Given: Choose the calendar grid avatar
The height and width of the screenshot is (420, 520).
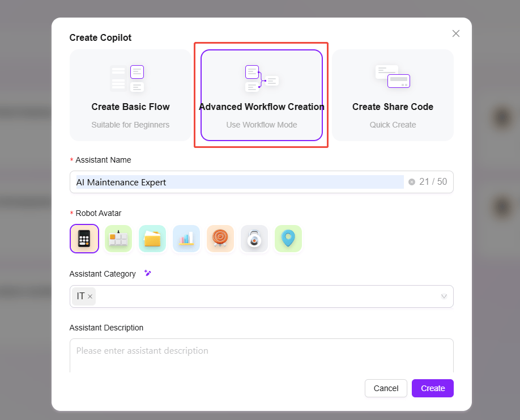Looking at the screenshot, I should pyautogui.click(x=118, y=239).
